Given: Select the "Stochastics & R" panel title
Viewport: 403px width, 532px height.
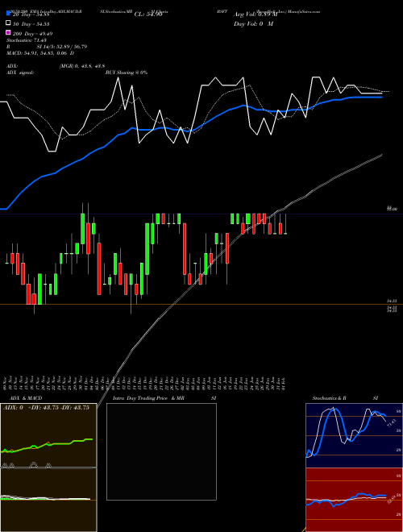Looking at the screenshot, I should coord(329,398).
